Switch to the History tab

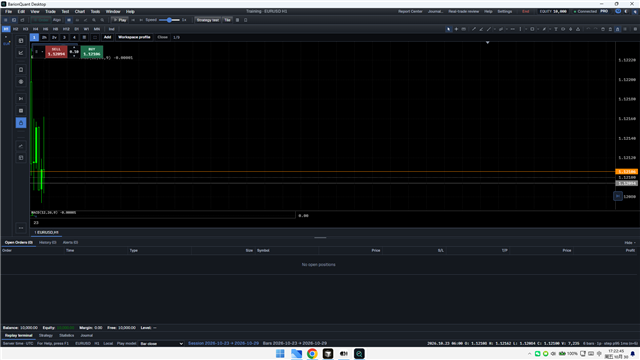click(47, 242)
